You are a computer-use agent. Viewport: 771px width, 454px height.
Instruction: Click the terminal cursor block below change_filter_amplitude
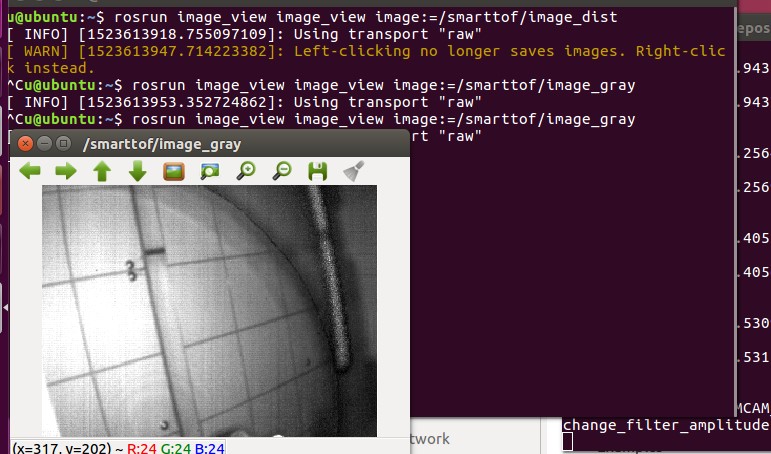567,442
